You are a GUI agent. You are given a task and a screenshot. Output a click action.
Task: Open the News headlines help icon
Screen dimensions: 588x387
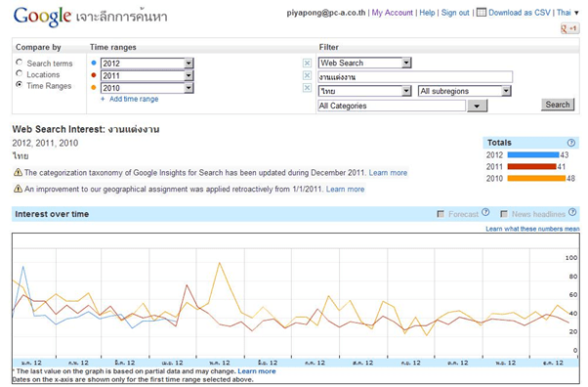click(572, 212)
